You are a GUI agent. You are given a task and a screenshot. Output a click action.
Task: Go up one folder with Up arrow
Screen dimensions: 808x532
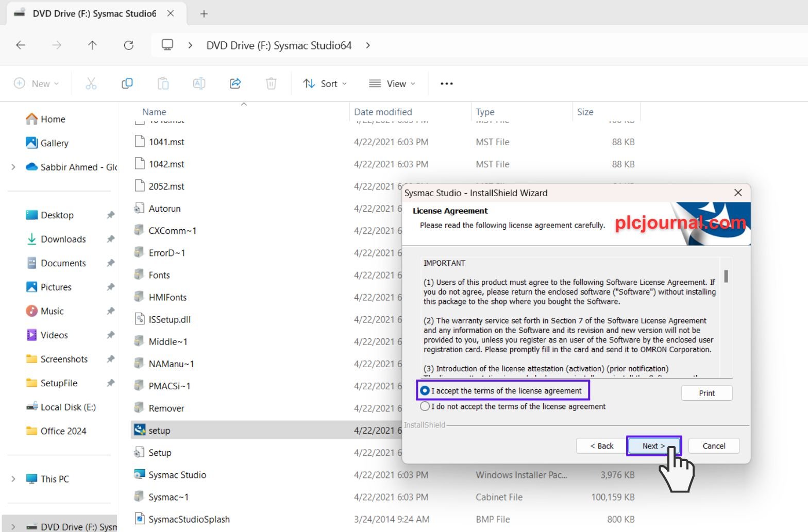pos(92,45)
